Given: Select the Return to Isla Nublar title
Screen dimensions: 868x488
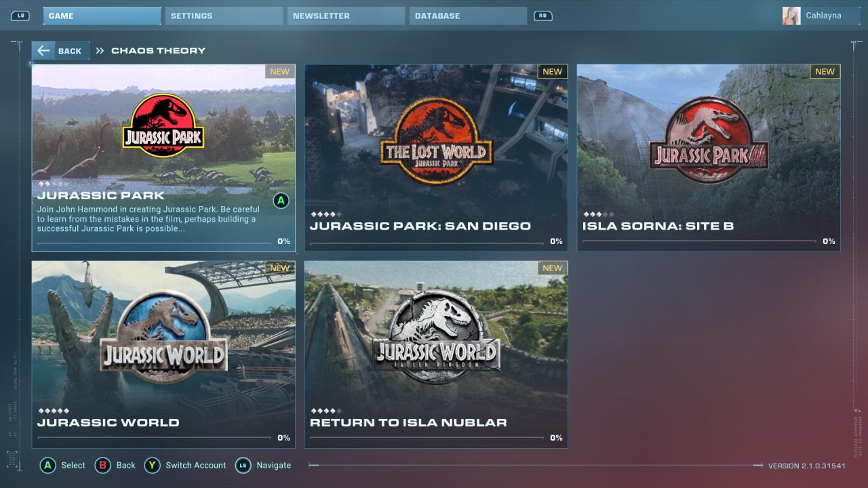Looking at the screenshot, I should coord(408,422).
